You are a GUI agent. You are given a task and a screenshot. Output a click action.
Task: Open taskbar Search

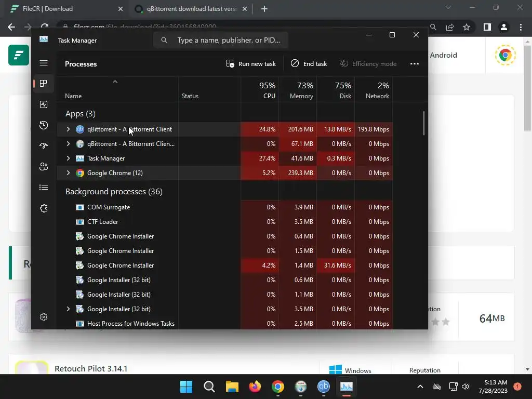[x=209, y=387]
